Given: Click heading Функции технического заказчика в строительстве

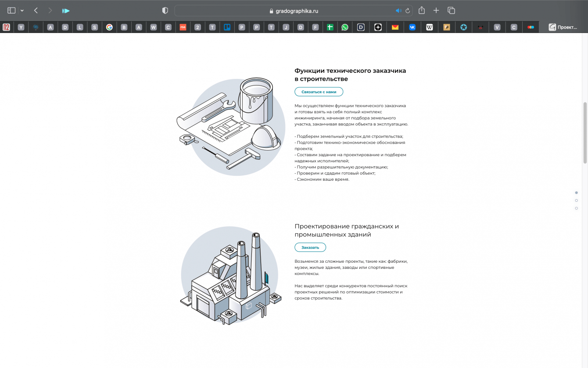Looking at the screenshot, I should pos(350,75).
